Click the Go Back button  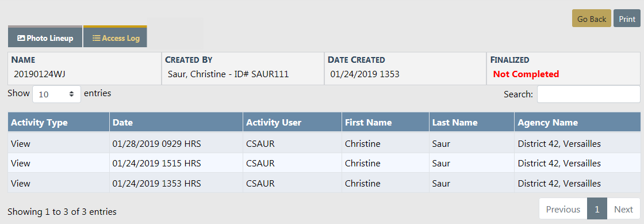(x=592, y=19)
